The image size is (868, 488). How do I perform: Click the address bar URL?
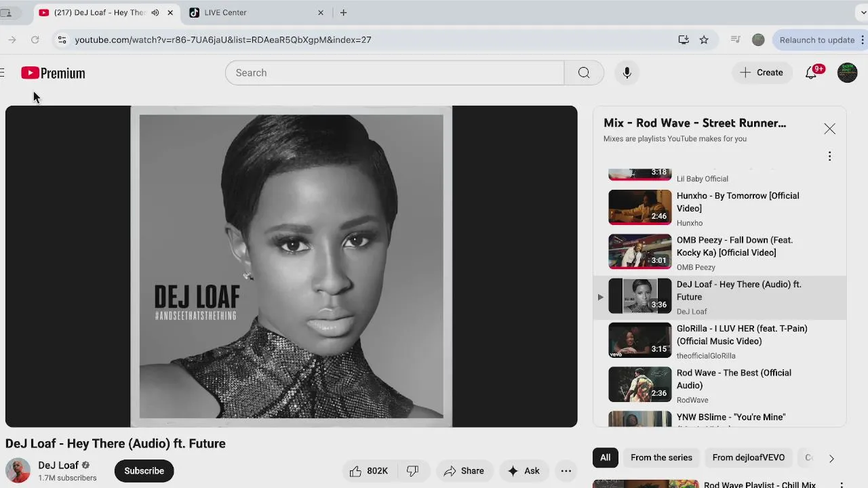coord(222,40)
